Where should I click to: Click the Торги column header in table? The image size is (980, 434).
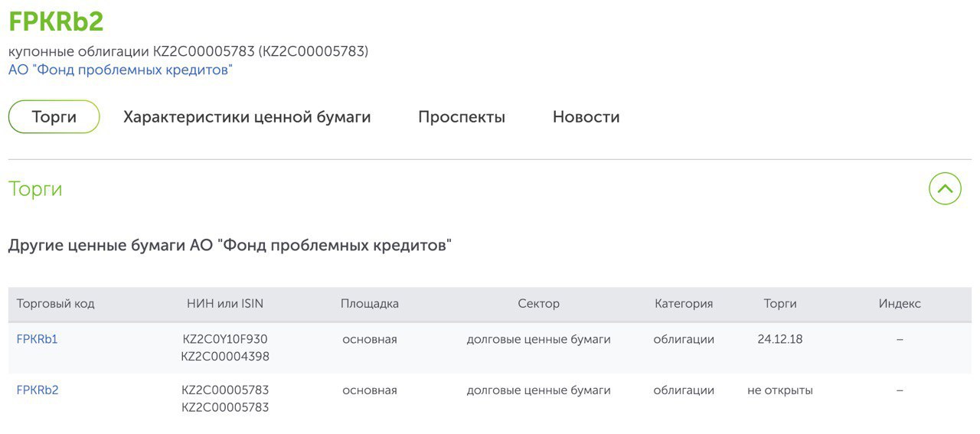click(780, 304)
